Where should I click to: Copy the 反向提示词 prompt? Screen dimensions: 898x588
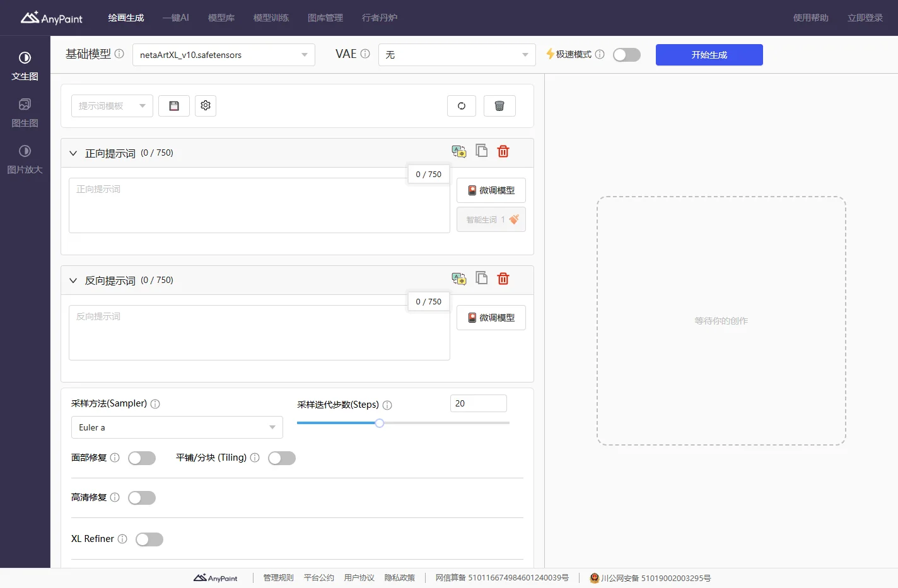pyautogui.click(x=482, y=278)
